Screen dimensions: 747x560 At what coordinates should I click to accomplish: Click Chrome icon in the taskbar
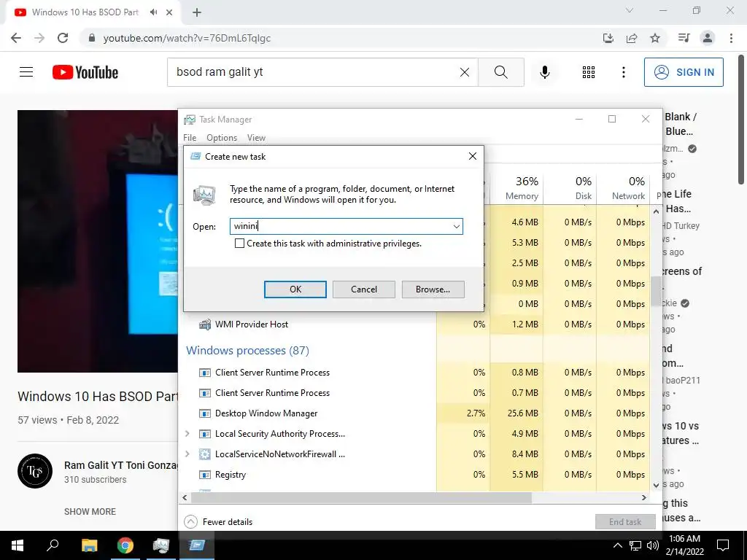click(x=125, y=545)
